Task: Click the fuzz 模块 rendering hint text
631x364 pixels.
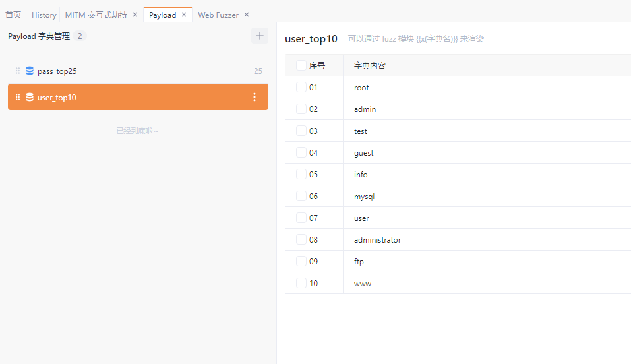Action: click(x=415, y=39)
